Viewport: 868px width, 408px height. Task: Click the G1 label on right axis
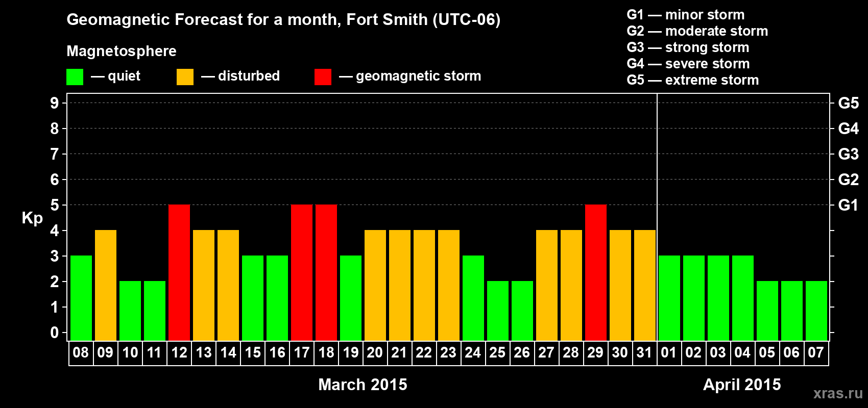[848, 205]
